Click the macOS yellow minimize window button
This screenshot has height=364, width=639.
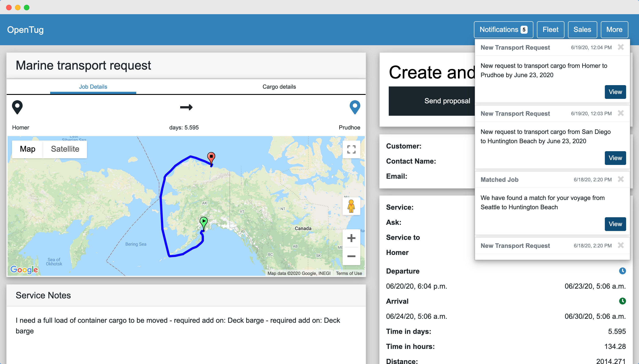point(18,8)
